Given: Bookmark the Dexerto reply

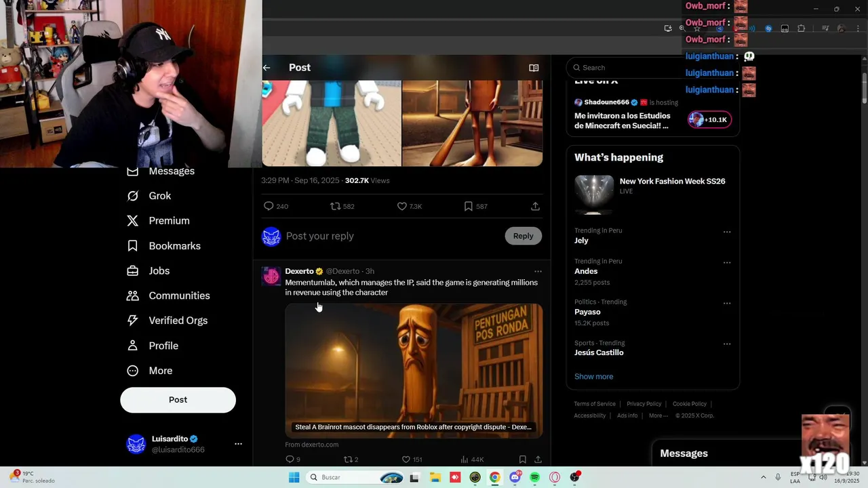Looking at the screenshot, I should [522, 460].
